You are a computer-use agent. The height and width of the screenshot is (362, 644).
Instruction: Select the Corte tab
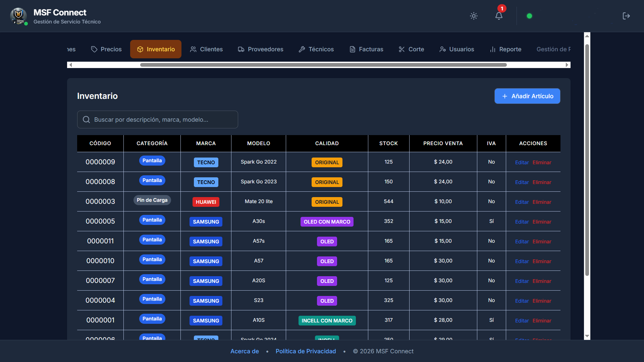411,49
